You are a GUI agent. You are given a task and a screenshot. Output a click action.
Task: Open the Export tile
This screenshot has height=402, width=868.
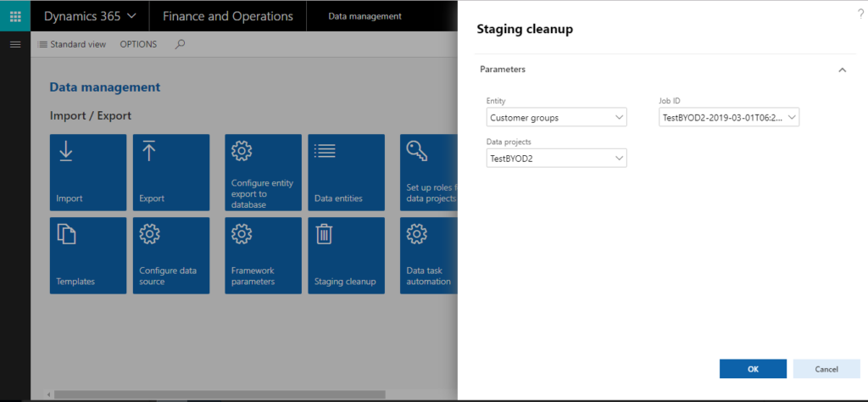[171, 172]
